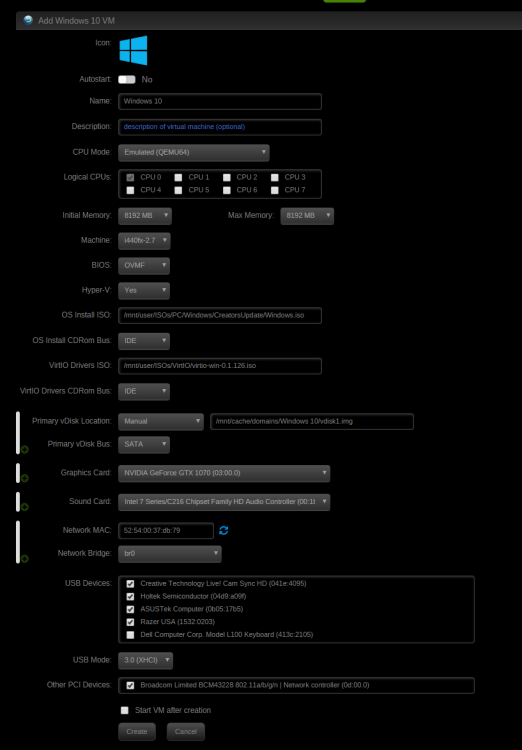Open the USB Mode dropdown
Screen dimensions: 522x750
pyautogui.click(x=145, y=660)
